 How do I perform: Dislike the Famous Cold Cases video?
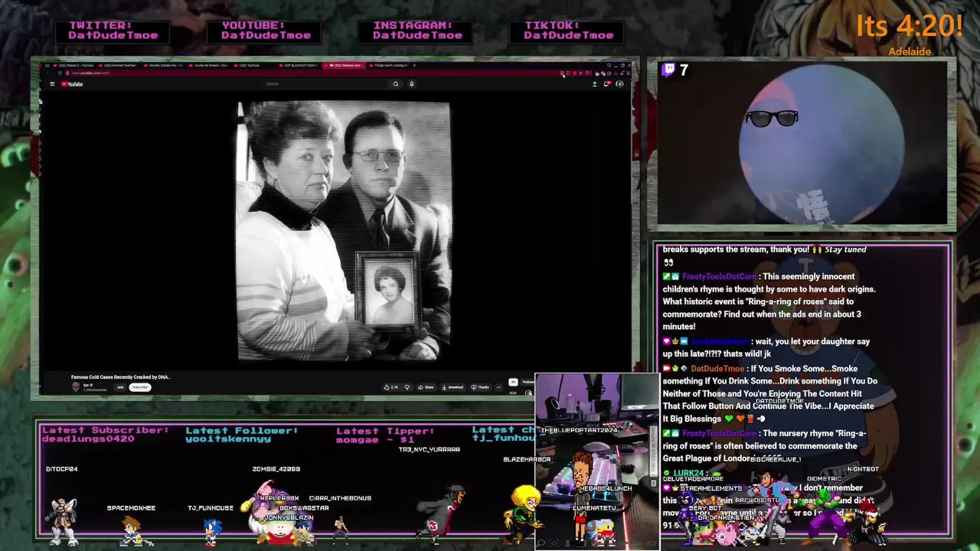click(407, 387)
